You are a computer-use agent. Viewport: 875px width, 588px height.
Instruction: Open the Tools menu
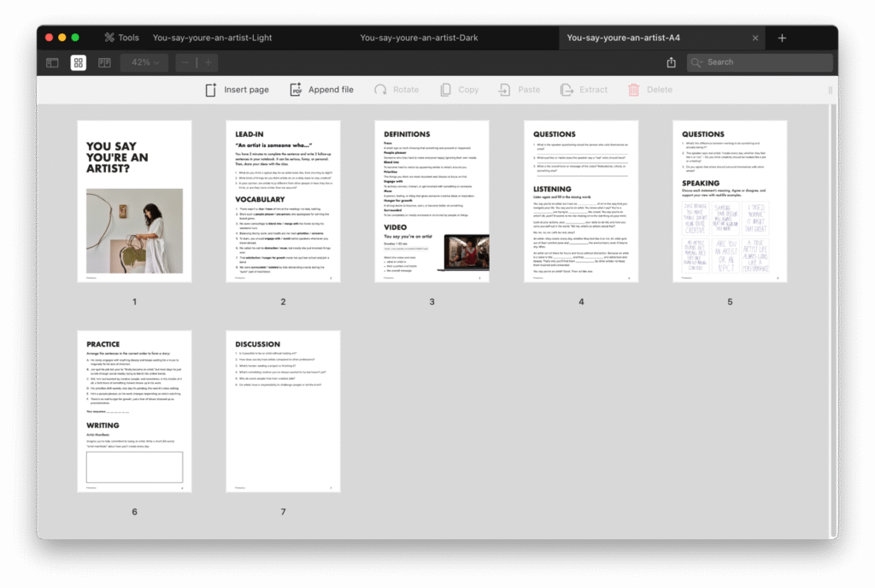click(x=121, y=38)
